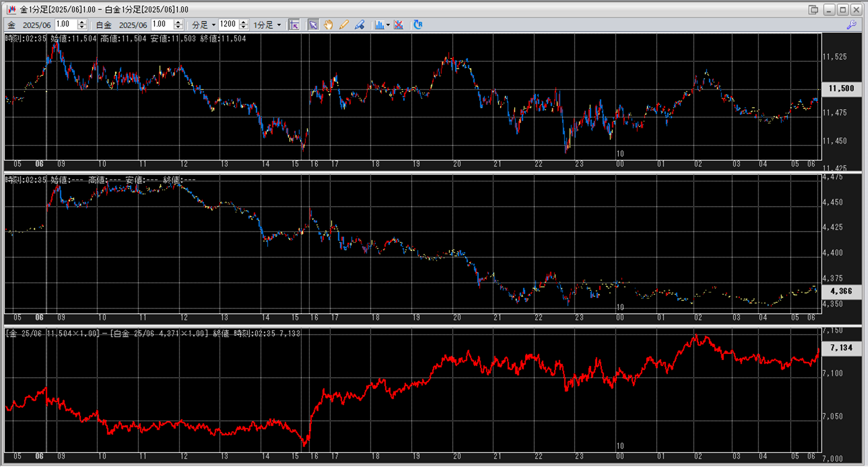Click the refresh reload chart icon

tap(418, 25)
